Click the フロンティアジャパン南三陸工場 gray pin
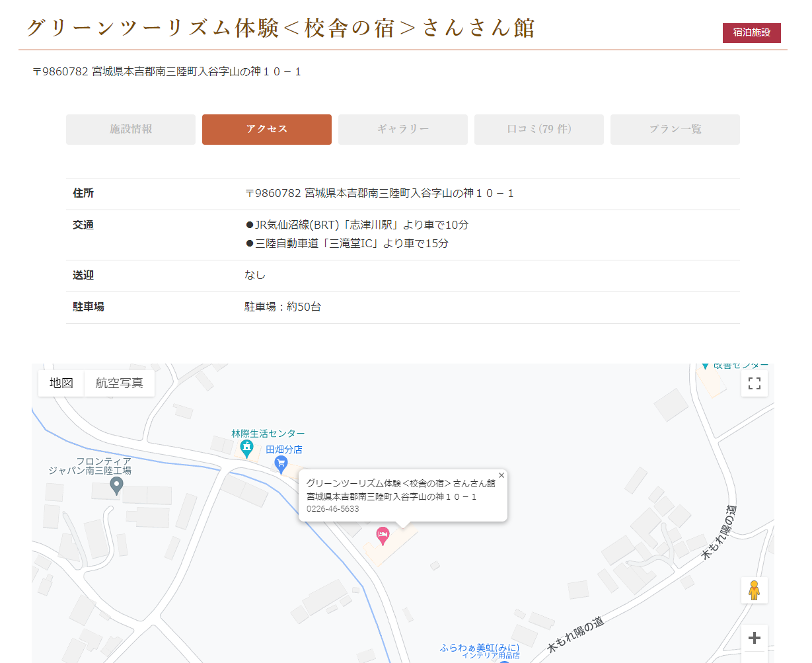 pos(116,487)
